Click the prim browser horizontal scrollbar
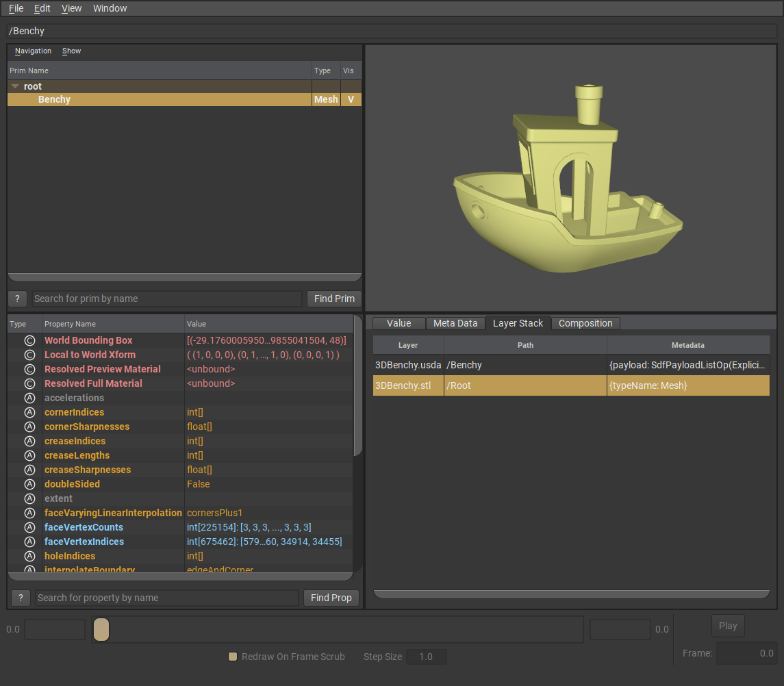 184,277
